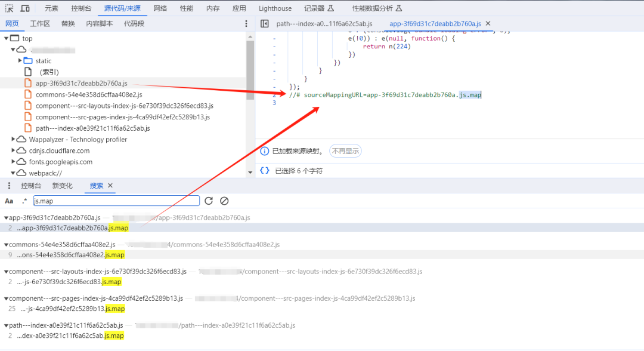Open the 网络 panel
The image size is (644, 351).
click(x=160, y=8)
